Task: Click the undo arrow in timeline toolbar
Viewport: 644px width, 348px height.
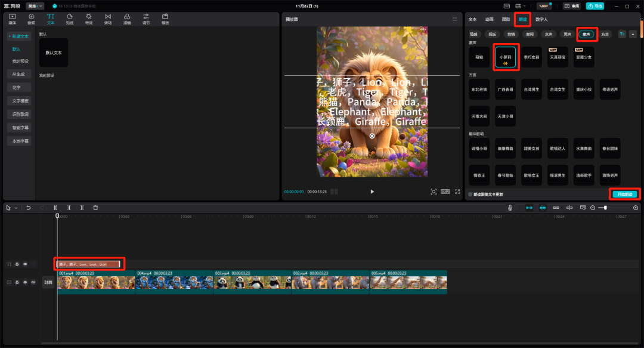Action: point(28,208)
